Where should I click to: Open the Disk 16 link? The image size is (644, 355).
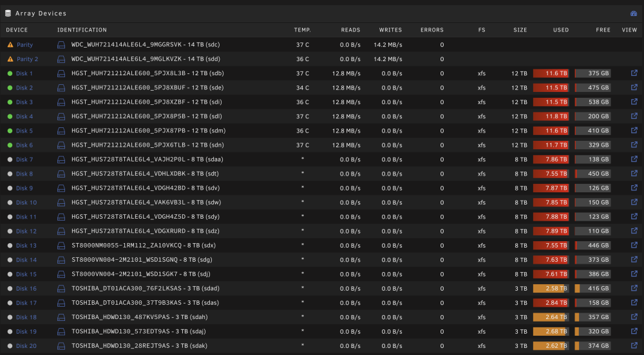[26, 289]
